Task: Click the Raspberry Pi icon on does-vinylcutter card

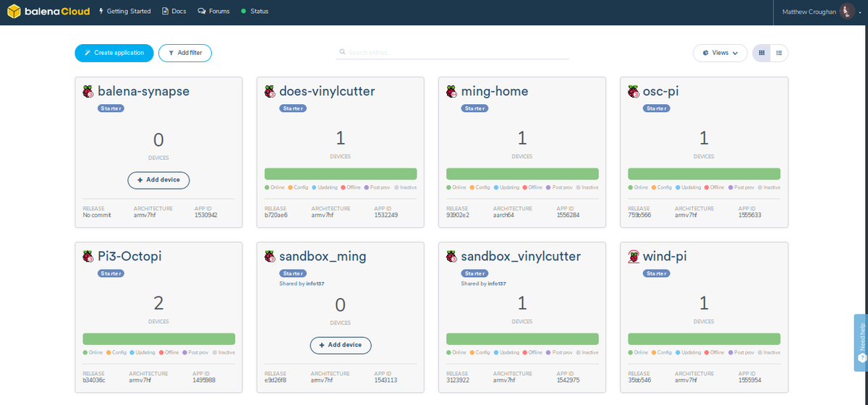Action: (x=270, y=92)
